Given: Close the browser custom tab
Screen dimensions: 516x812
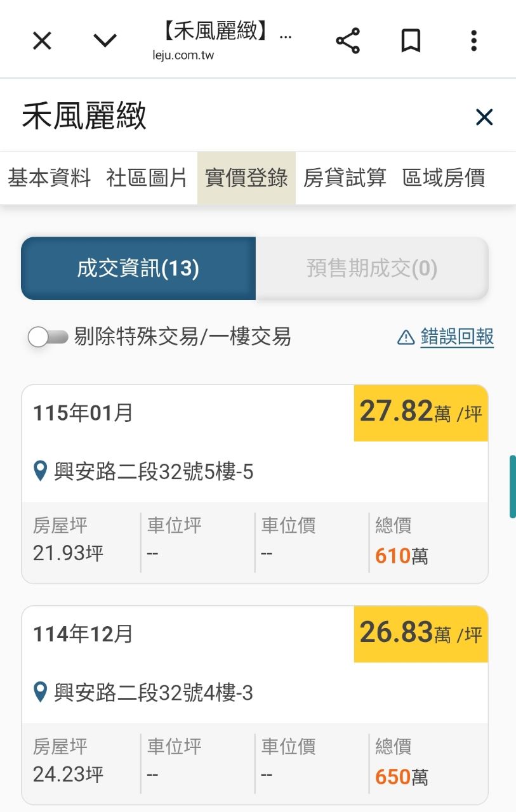Looking at the screenshot, I should point(42,41).
